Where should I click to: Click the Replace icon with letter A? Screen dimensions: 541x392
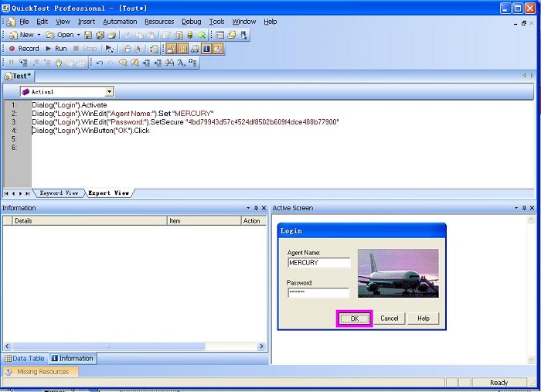(x=181, y=63)
